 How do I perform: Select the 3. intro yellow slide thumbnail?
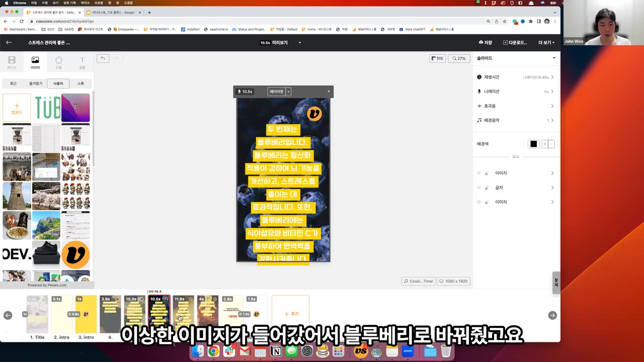[x=86, y=314]
